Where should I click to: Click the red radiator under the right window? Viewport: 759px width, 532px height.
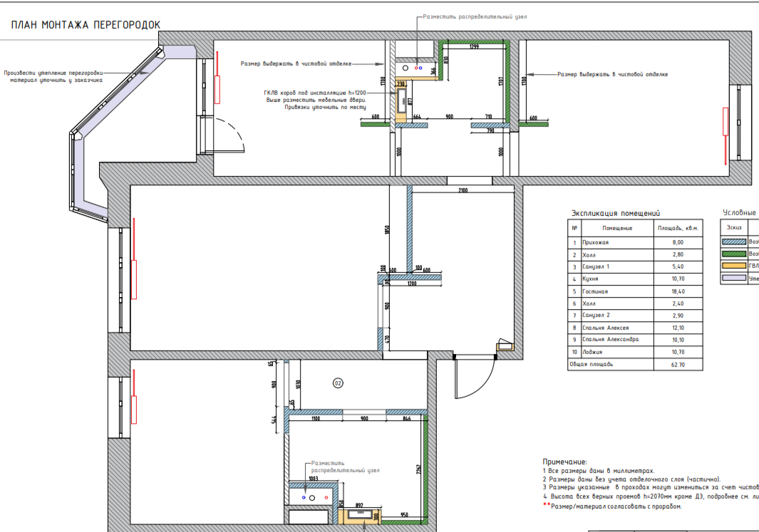coord(726,121)
